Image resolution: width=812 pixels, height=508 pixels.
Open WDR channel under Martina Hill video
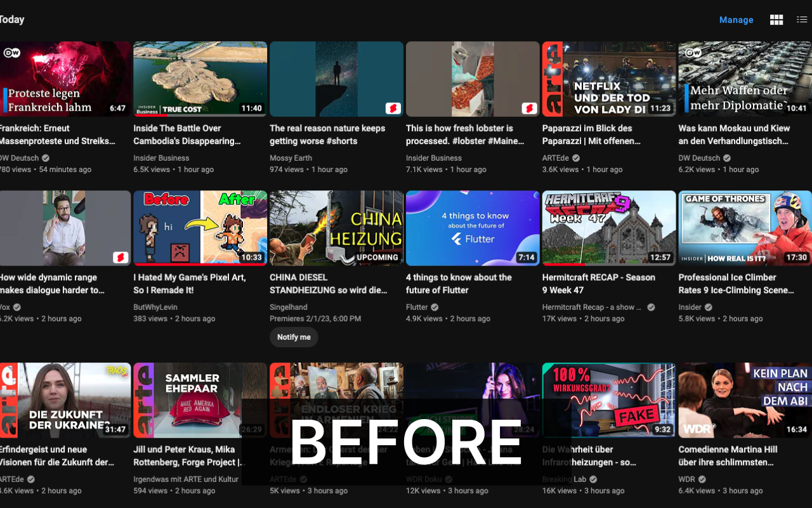(x=686, y=479)
